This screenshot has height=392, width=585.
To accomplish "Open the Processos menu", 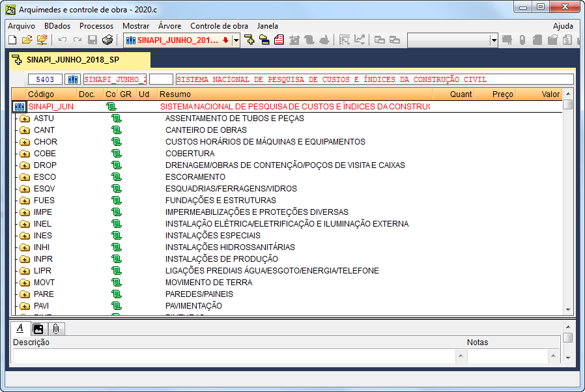I will pyautogui.click(x=96, y=26).
